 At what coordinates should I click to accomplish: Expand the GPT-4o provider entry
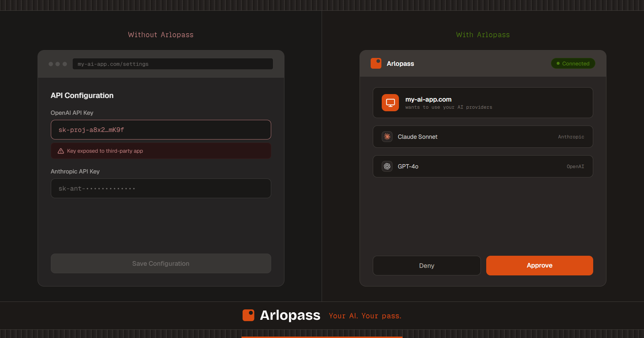(x=483, y=166)
